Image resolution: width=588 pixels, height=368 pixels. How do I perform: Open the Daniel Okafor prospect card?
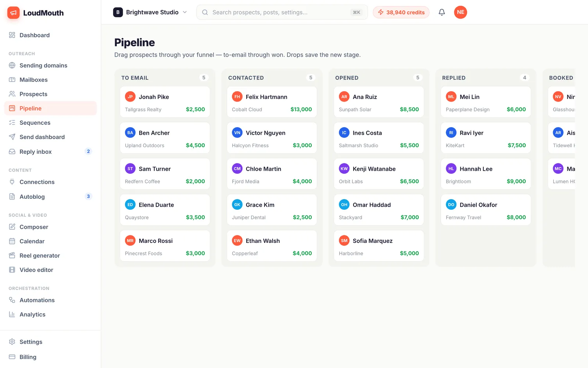pos(486,210)
